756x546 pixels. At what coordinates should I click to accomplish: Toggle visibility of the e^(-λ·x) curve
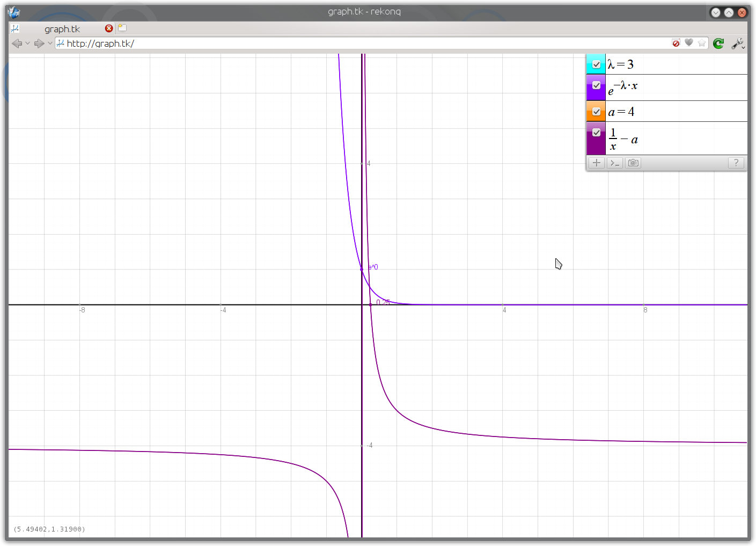(x=596, y=85)
